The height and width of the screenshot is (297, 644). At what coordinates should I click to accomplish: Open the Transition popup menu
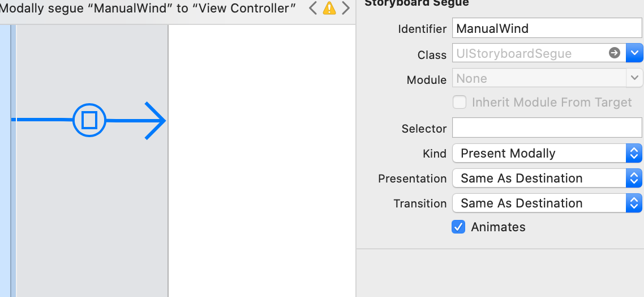tap(547, 203)
